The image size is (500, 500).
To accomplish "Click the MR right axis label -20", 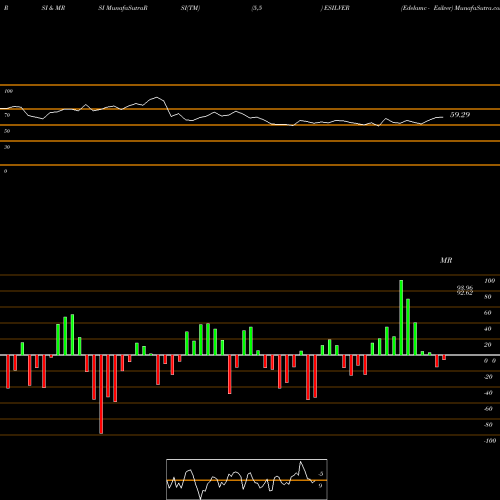I will (488, 377).
